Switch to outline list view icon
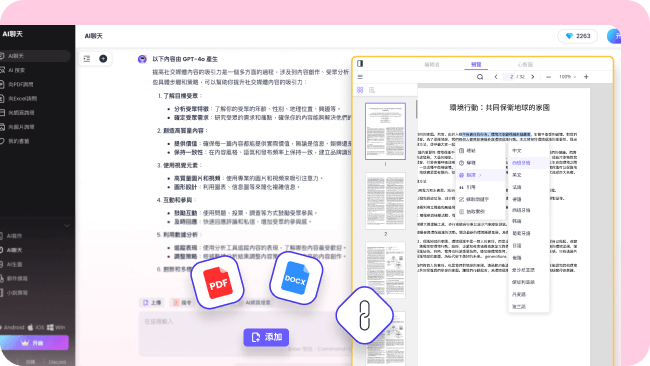Screen dimensions: 650x366 372,90
